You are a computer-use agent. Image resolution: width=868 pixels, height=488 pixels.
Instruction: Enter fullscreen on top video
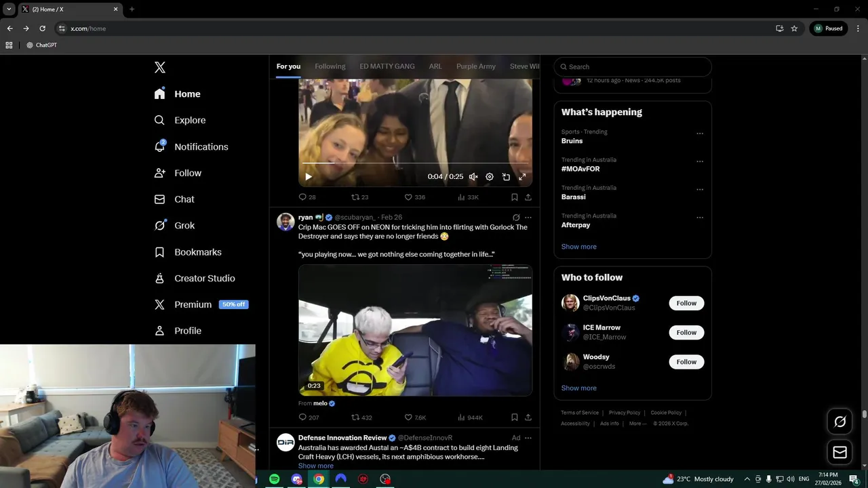coord(522,177)
